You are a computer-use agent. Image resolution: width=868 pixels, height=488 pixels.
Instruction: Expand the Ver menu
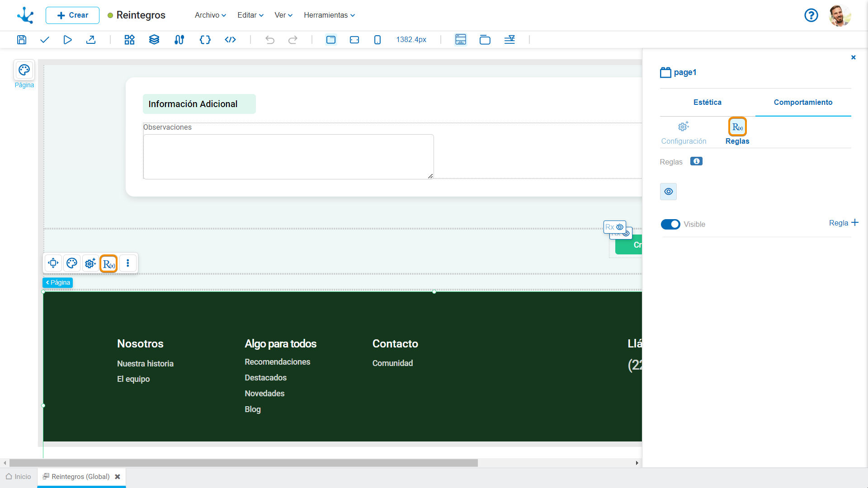[283, 15]
